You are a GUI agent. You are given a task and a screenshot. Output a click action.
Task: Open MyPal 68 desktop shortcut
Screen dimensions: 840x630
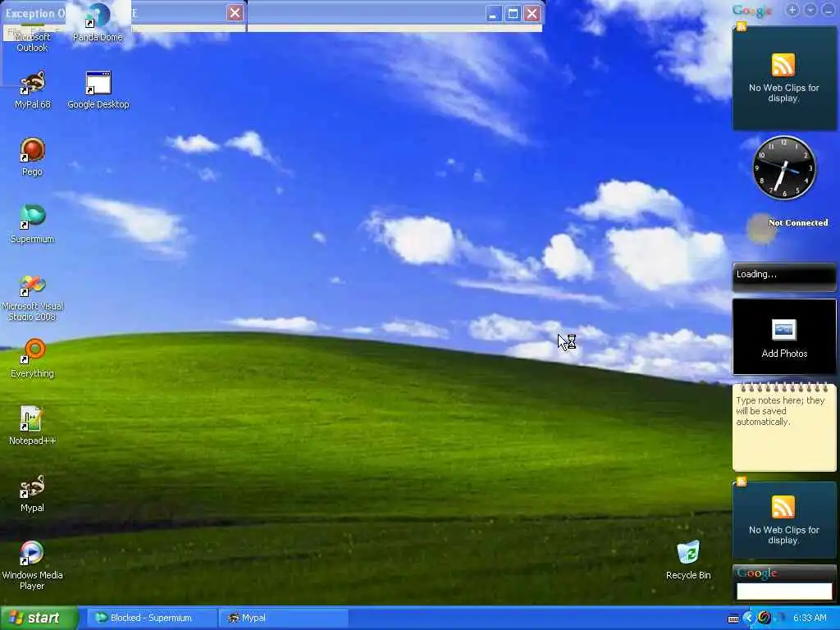point(32,90)
